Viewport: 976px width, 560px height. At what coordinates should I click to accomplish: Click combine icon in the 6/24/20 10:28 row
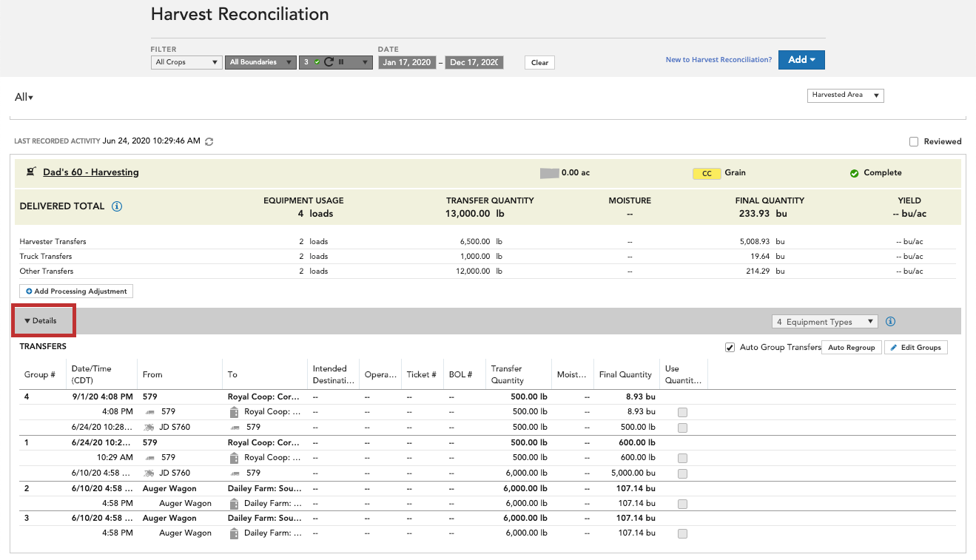pos(149,428)
